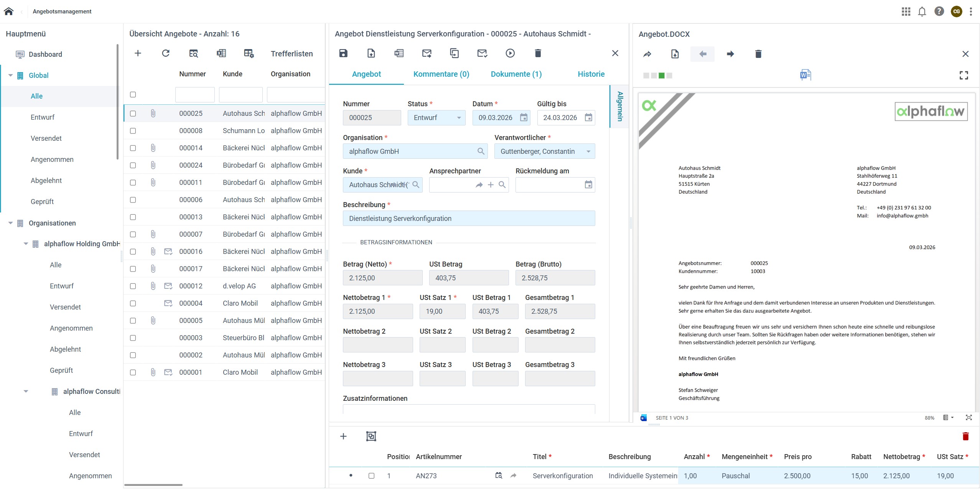980x489 pixels.
Task: Click the refresh icon in overview toolbar
Action: tap(166, 53)
